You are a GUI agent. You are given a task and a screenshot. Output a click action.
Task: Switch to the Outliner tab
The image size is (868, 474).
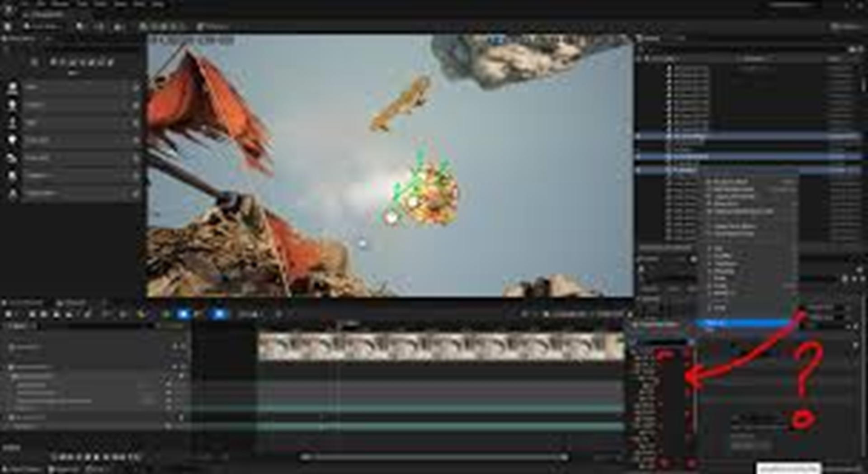click(650, 38)
